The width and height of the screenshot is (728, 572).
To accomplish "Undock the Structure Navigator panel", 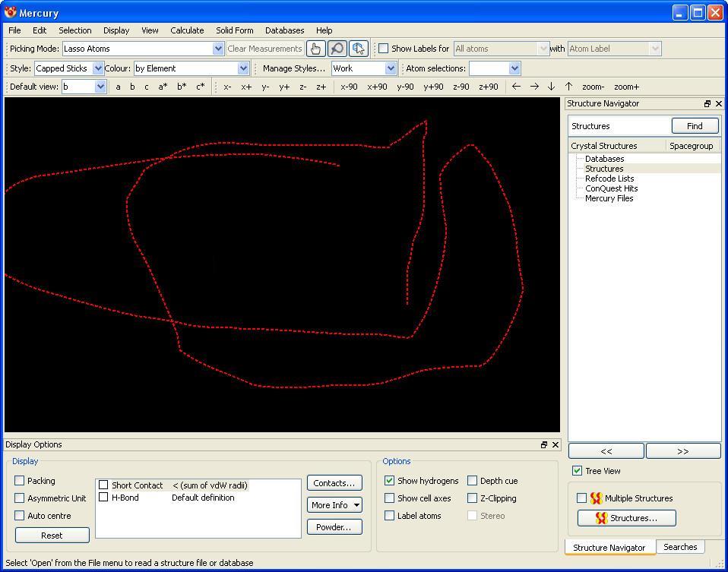I will coord(707,104).
